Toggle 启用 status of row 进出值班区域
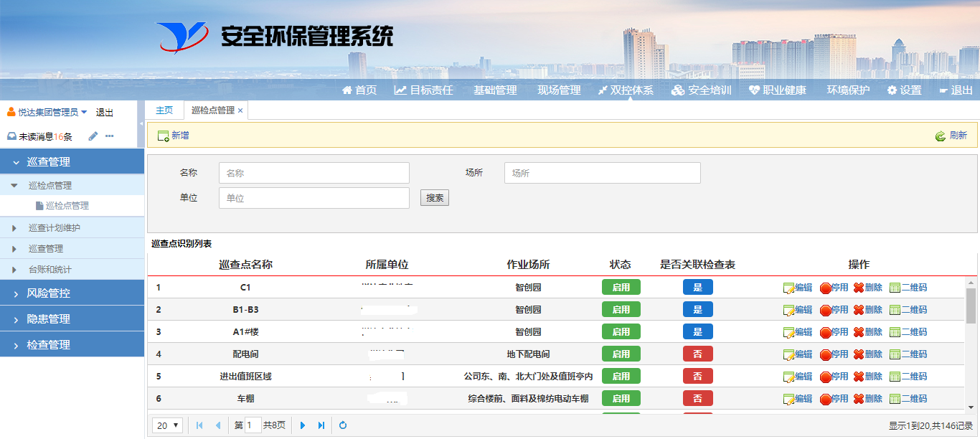980x439 pixels. (621, 377)
